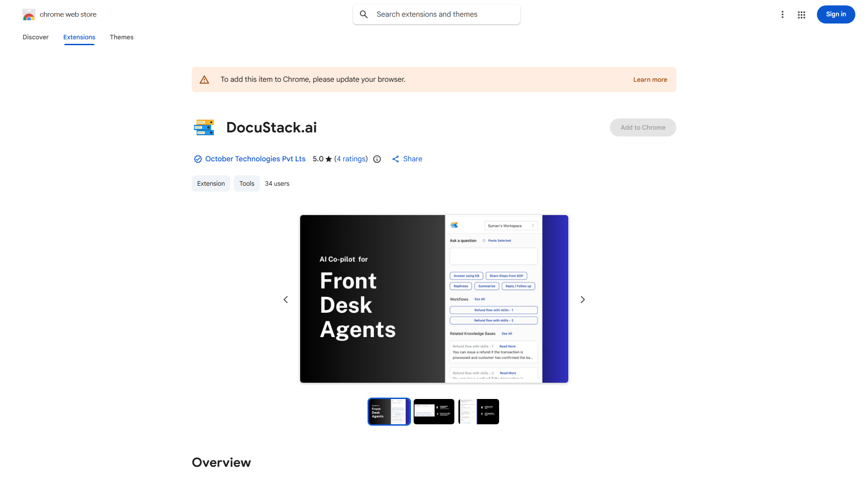This screenshot has width=868, height=488.
Task: Advance the screenshot carousel with the right arrow
Action: 582,299
